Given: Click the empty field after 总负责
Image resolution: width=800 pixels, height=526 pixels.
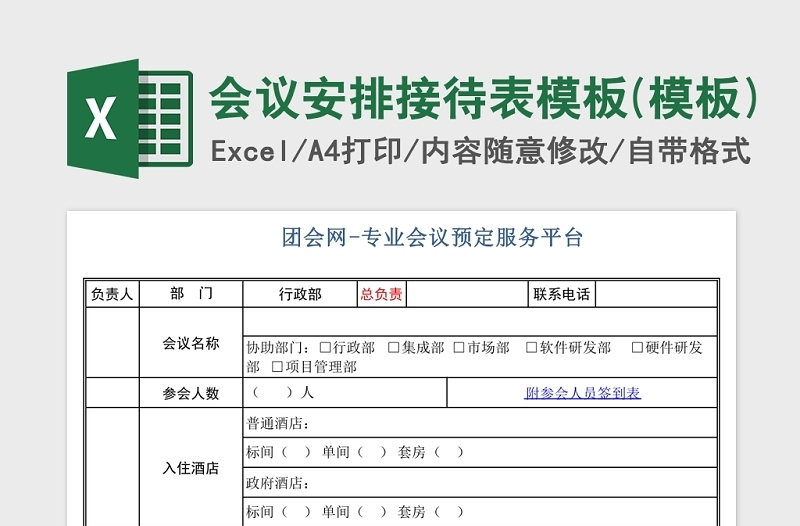Looking at the screenshot, I should coord(467,294).
